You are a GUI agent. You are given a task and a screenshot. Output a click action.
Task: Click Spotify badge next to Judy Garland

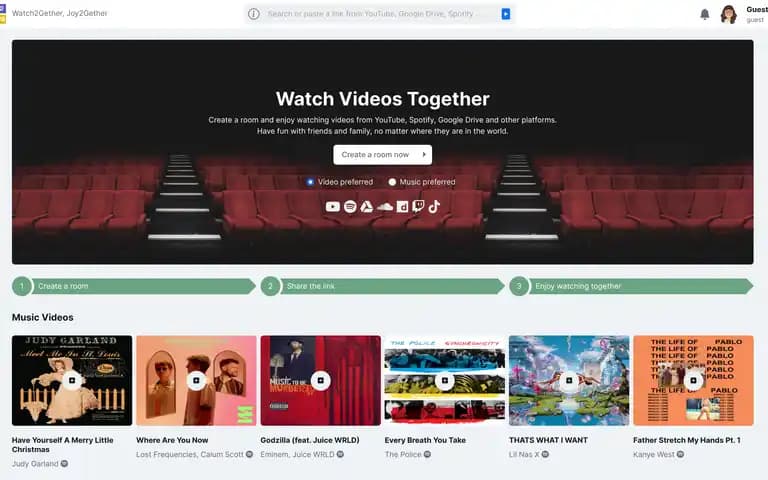[64, 463]
